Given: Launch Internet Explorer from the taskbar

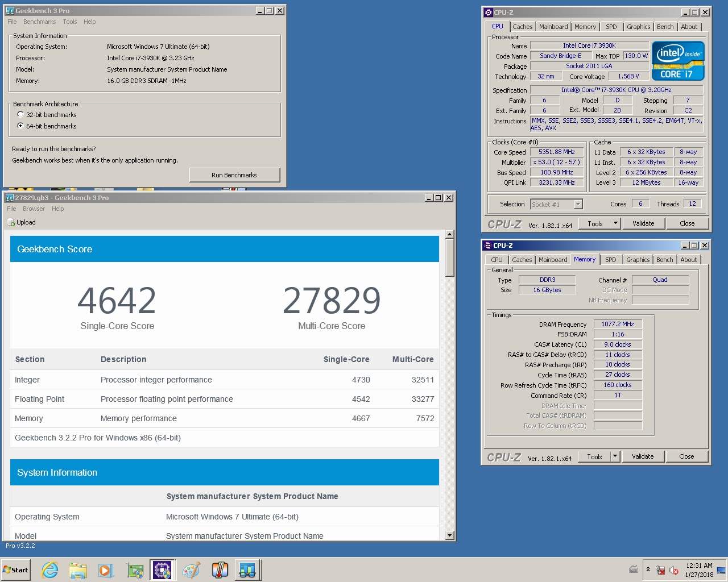Looking at the screenshot, I should click(50, 569).
